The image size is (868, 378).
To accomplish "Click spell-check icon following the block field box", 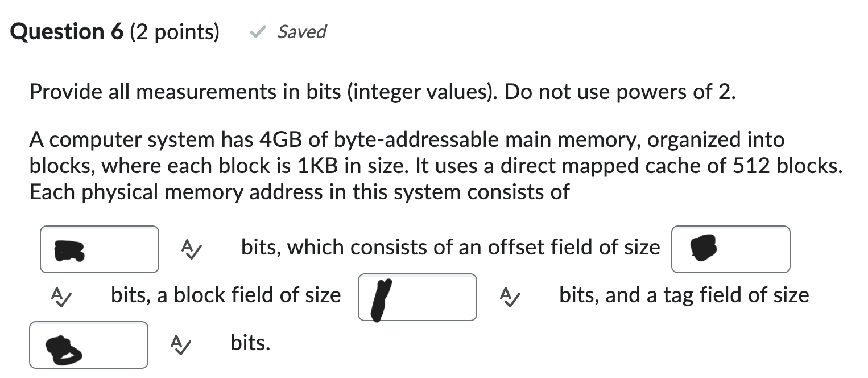I will (510, 297).
